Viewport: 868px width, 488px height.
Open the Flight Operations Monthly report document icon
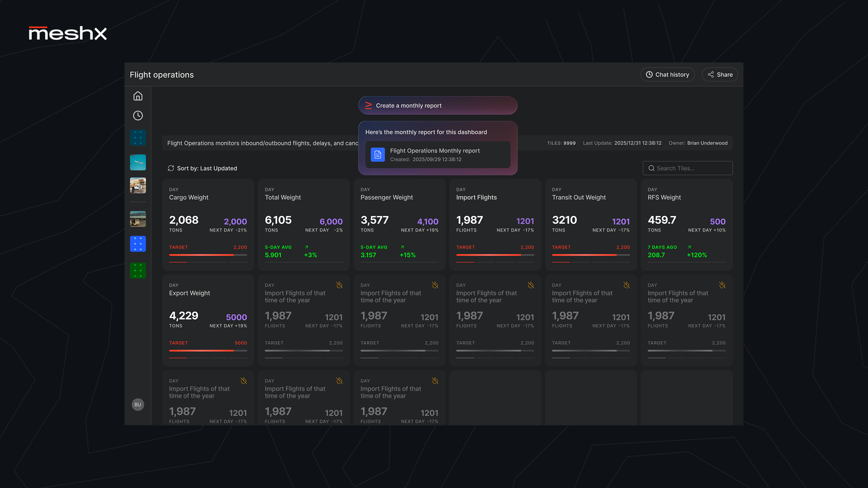pyautogui.click(x=378, y=155)
